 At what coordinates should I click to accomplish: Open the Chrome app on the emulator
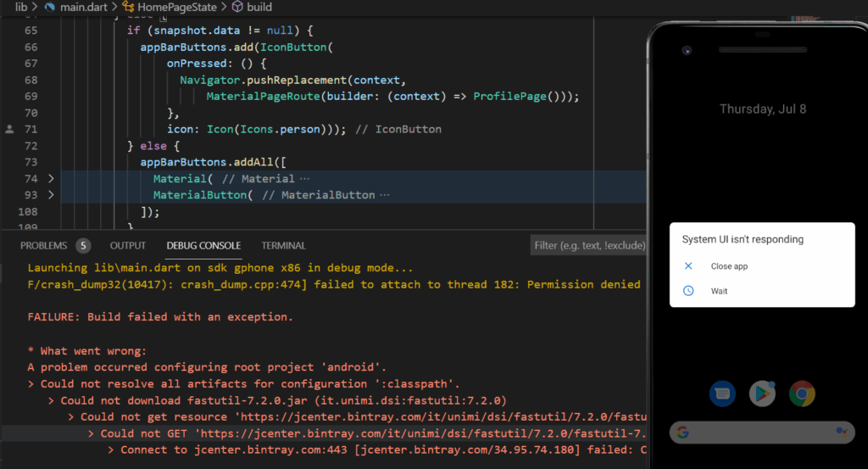click(802, 393)
